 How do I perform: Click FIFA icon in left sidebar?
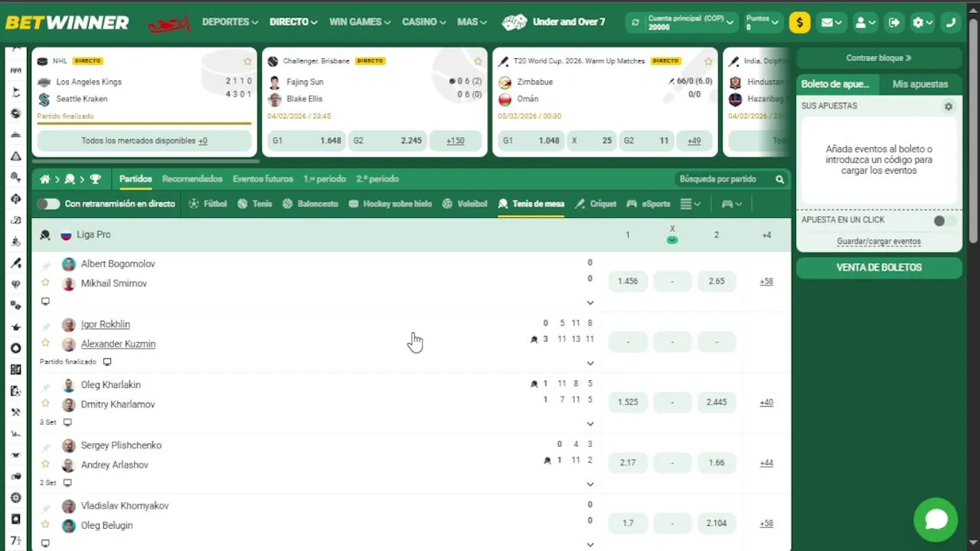tap(15, 70)
